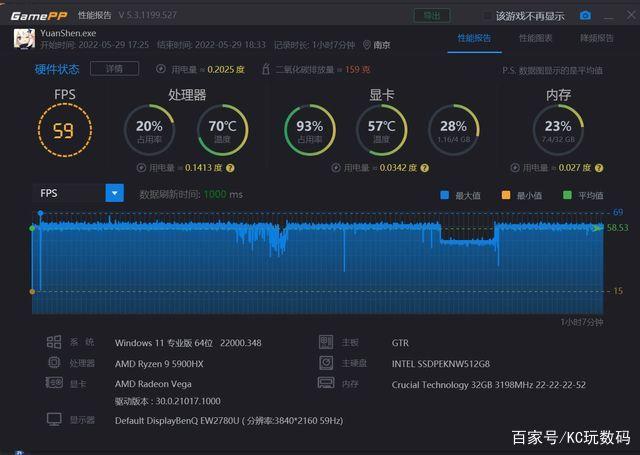Click the INTEL SSDPEKNW512G8 text

point(441,364)
